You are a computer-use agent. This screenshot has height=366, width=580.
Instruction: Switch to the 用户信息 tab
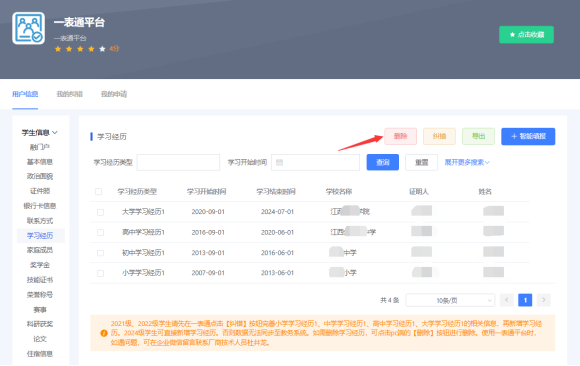point(25,94)
